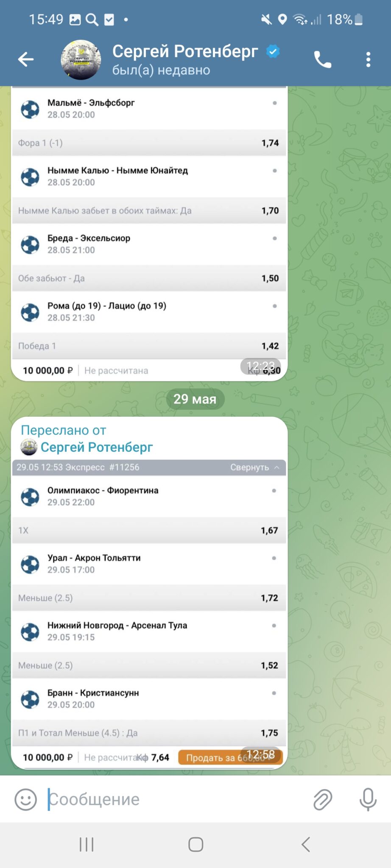
Task: Tap the Продать за sell button
Action: point(230,757)
